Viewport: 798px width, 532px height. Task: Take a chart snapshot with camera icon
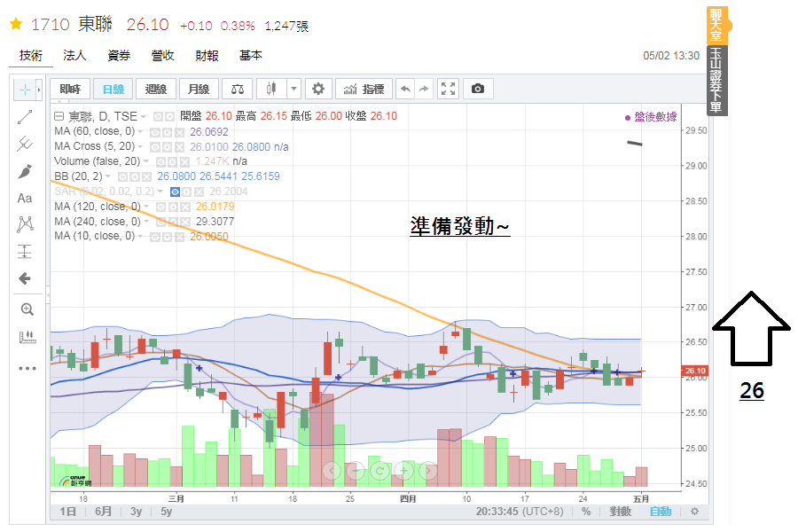click(x=477, y=89)
